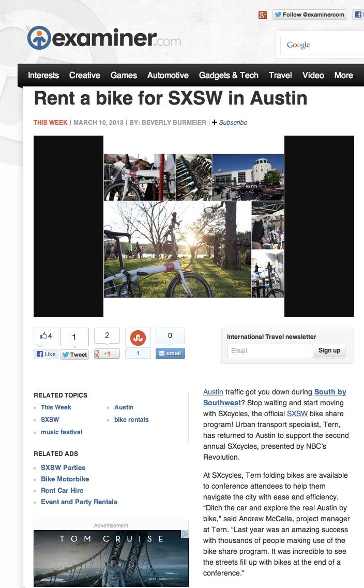364x588 pixels.
Task: Click the THIS WEEK category label
Action: tap(51, 123)
